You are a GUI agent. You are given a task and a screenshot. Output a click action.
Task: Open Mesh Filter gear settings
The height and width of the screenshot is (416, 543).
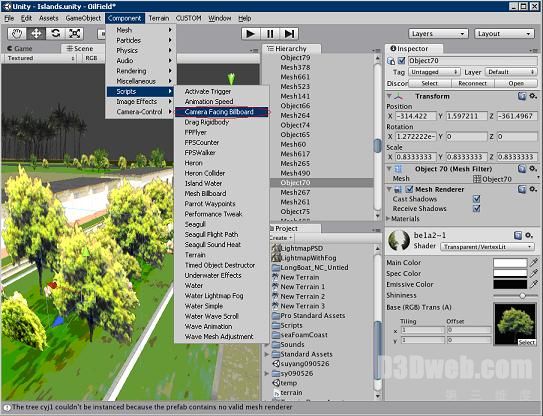point(533,169)
